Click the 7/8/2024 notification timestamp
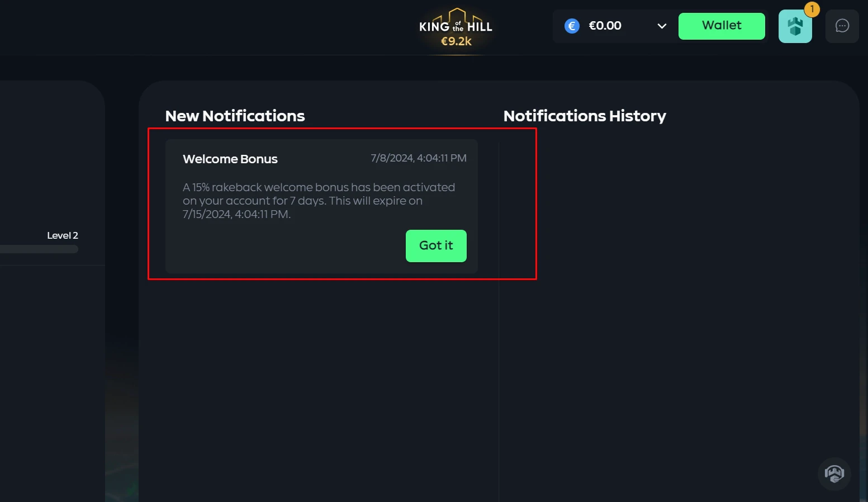Image resolution: width=868 pixels, height=502 pixels. (x=418, y=158)
